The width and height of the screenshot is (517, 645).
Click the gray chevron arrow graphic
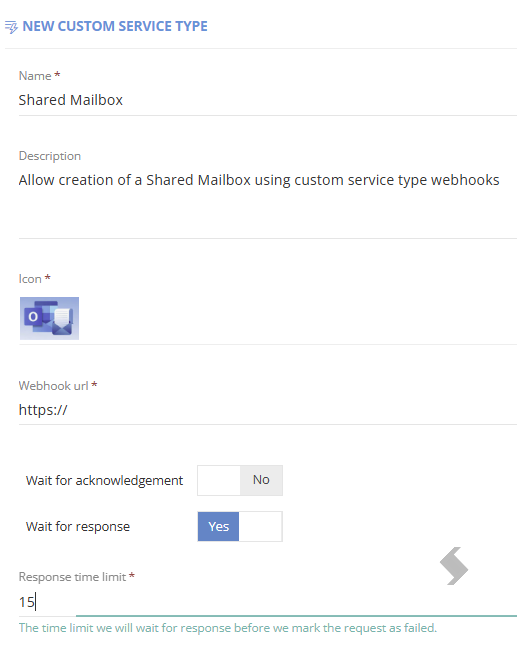click(454, 566)
